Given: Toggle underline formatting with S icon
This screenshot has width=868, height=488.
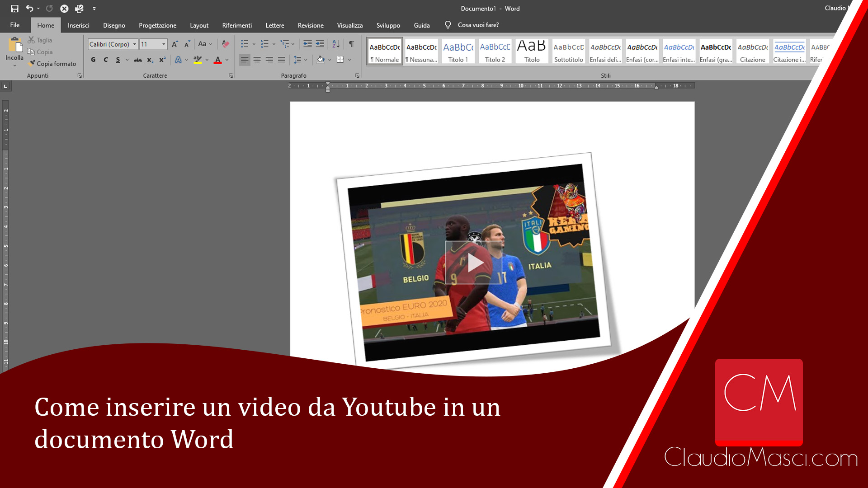Looking at the screenshot, I should tap(117, 59).
